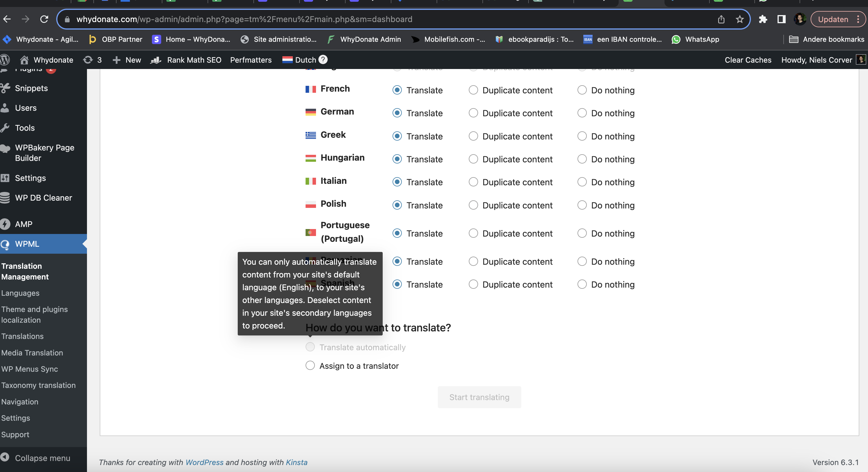Select Translate for Polish
The width and height of the screenshot is (868, 472).
(x=397, y=205)
